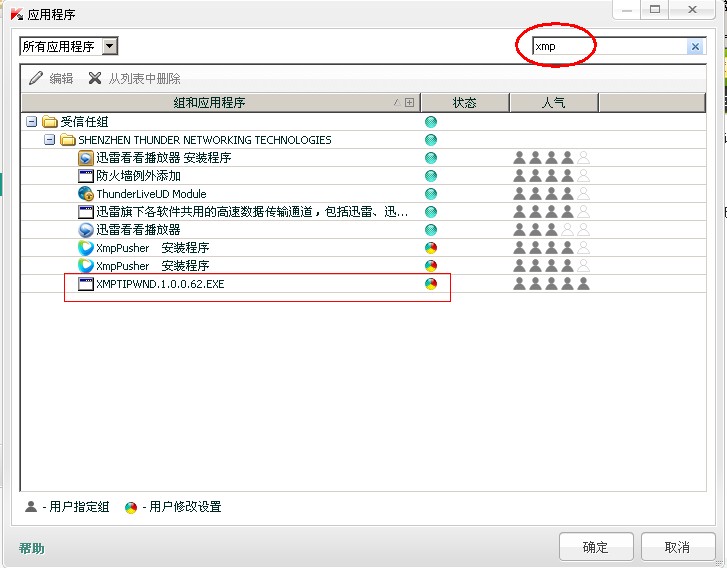Click popularity rating of XMPTIPWND.1.0.0.62.EXE
The image size is (727, 568).
coord(551,284)
